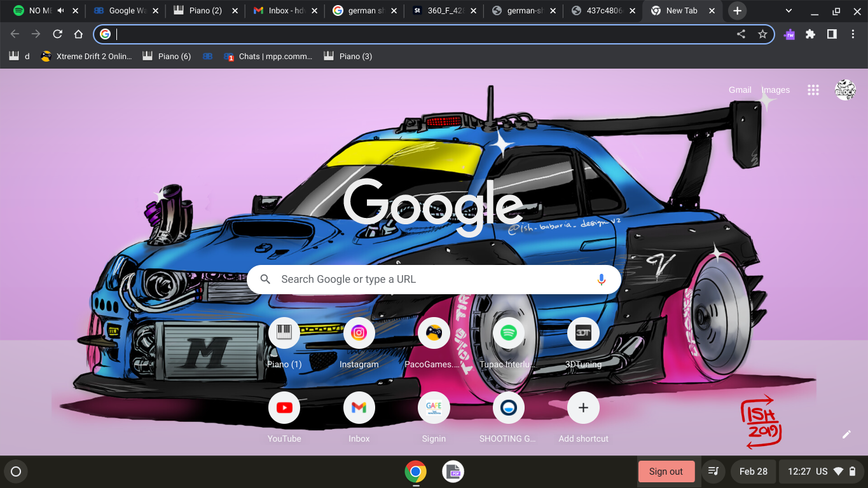
Task: Customize this page with the pencil icon
Action: (x=846, y=434)
